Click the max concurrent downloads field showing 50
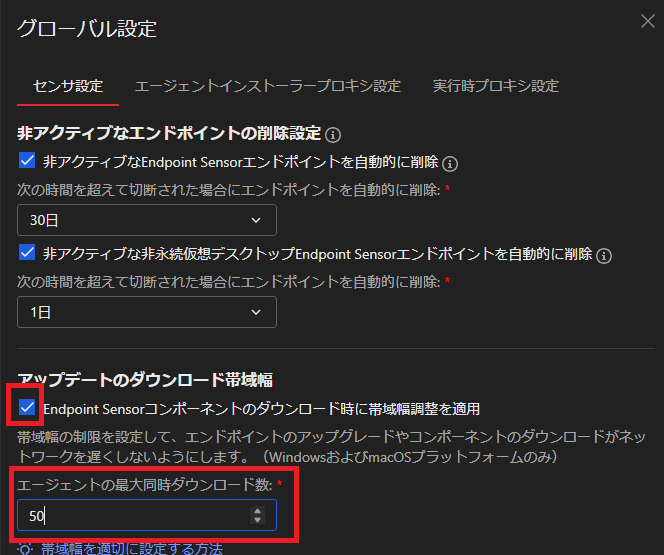 (130, 516)
